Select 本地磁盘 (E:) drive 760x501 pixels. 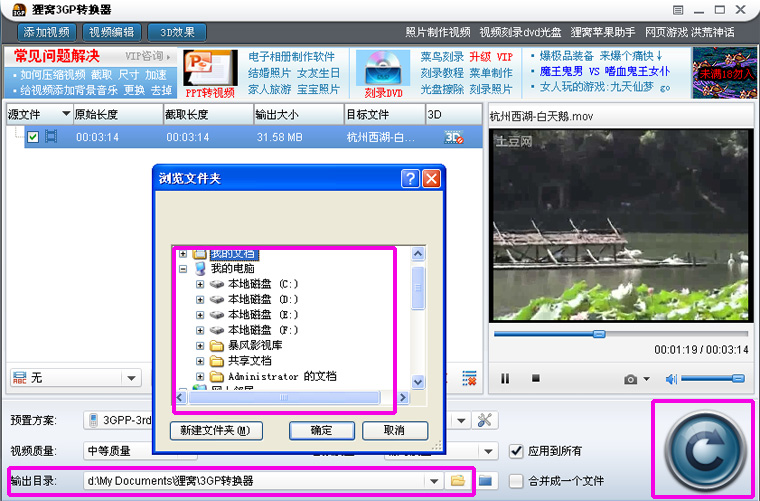263,315
